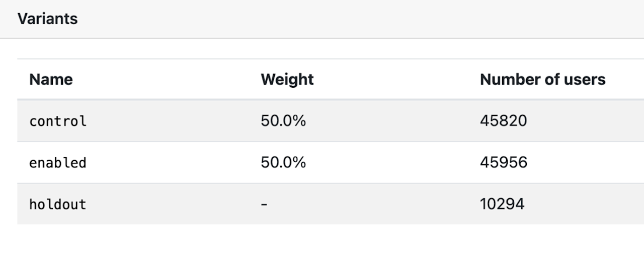The height and width of the screenshot is (256, 644).
Task: Click the Variants section header
Action: pyautogui.click(x=47, y=19)
